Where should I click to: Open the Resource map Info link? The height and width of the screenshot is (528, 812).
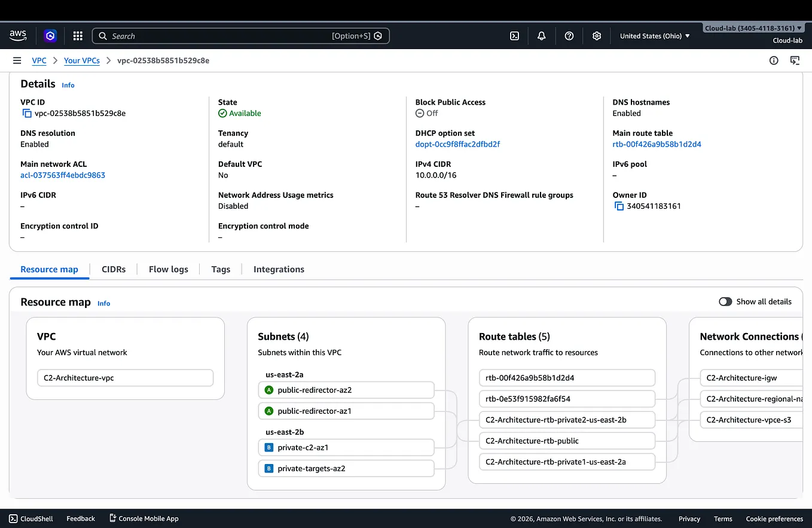104,303
